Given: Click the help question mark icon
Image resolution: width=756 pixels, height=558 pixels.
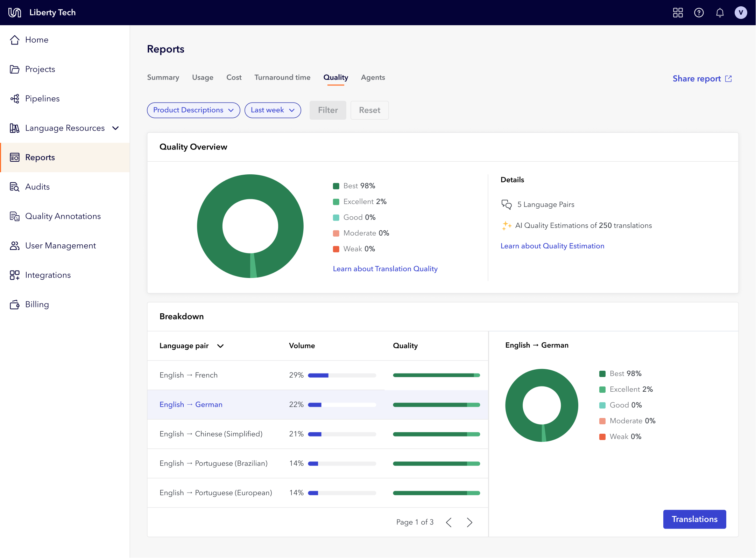Looking at the screenshot, I should 699,12.
